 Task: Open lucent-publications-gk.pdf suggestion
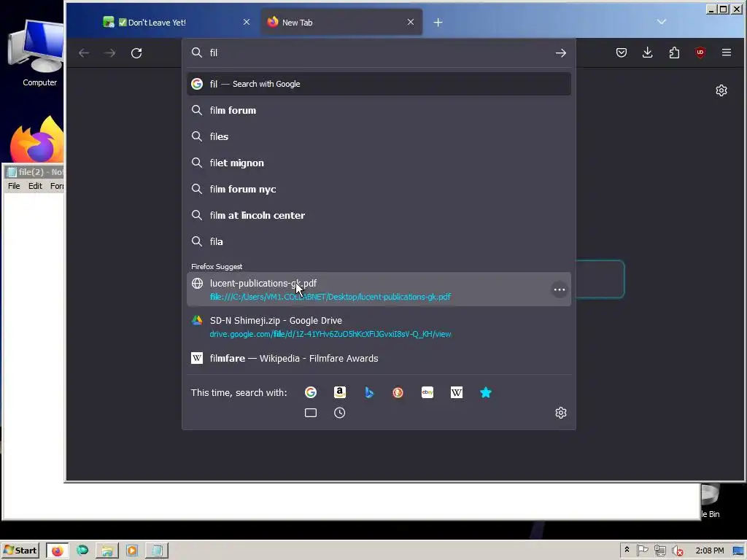[379, 289]
